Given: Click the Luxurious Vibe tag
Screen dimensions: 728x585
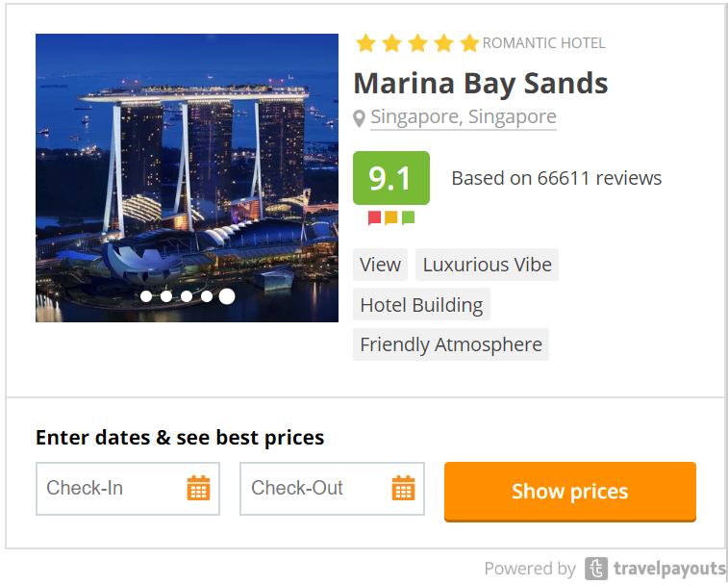Looking at the screenshot, I should [487, 265].
